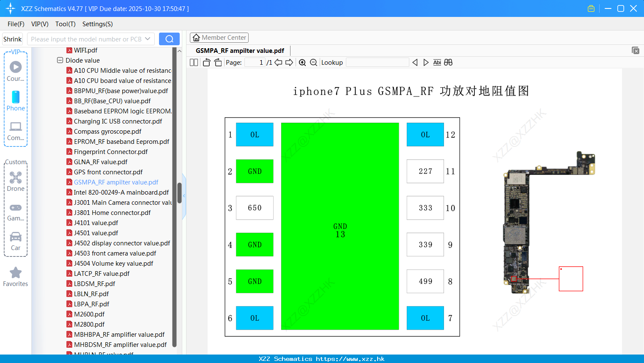Open the VIP(V) menu
644x363 pixels.
coord(40,24)
